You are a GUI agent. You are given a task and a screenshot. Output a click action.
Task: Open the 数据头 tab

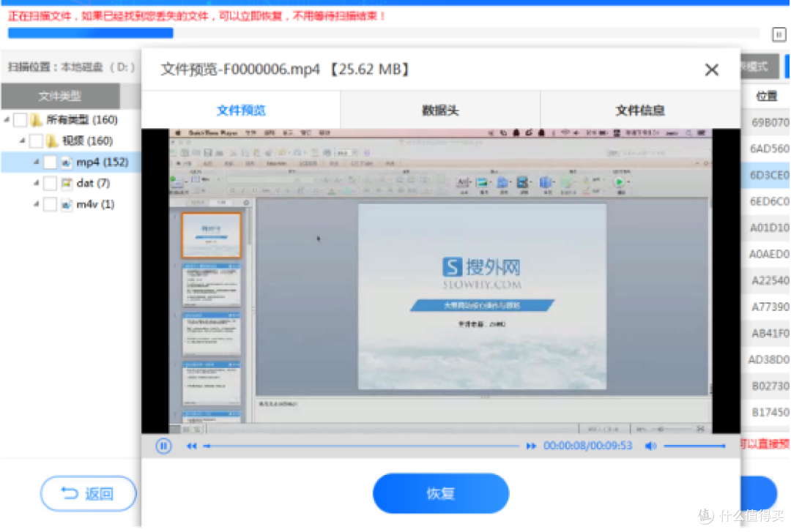coord(440,110)
